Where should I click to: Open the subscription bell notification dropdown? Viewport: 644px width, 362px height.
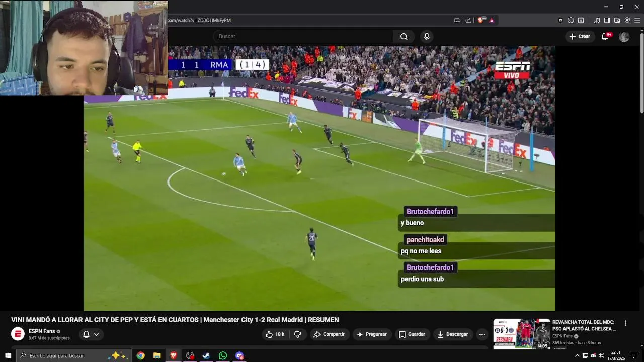tap(91, 334)
